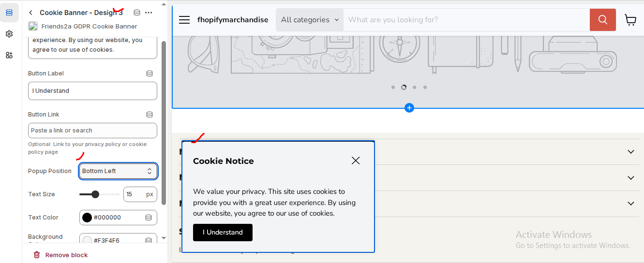Open the Sections panel icon in left rail
The image size is (644, 263).
point(9,13)
